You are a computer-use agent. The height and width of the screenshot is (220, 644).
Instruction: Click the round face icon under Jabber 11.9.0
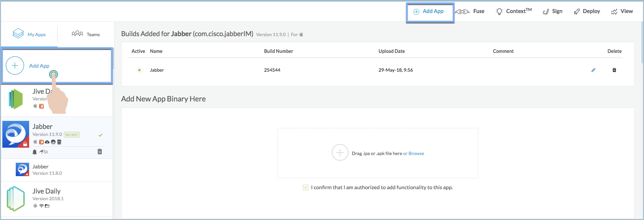click(53, 142)
